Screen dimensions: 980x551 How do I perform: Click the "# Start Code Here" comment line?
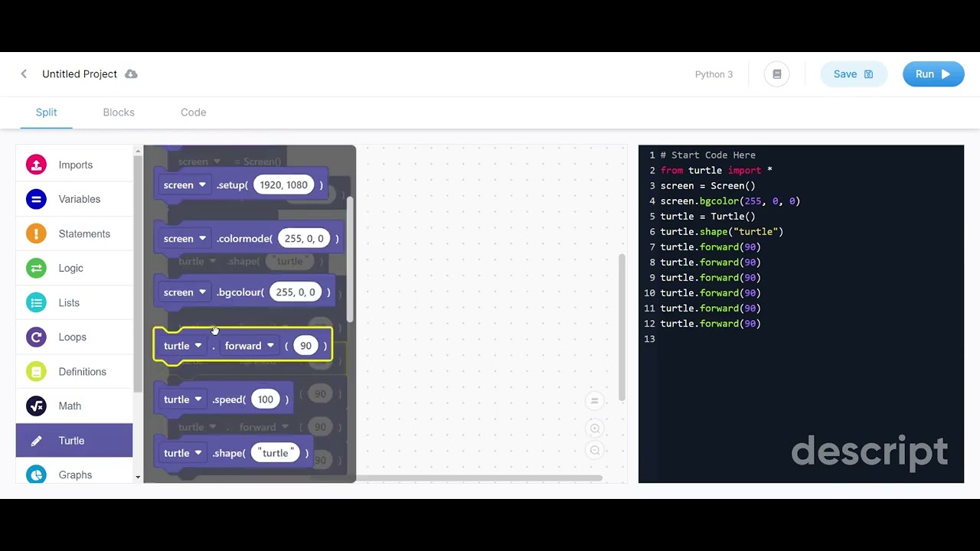(708, 155)
